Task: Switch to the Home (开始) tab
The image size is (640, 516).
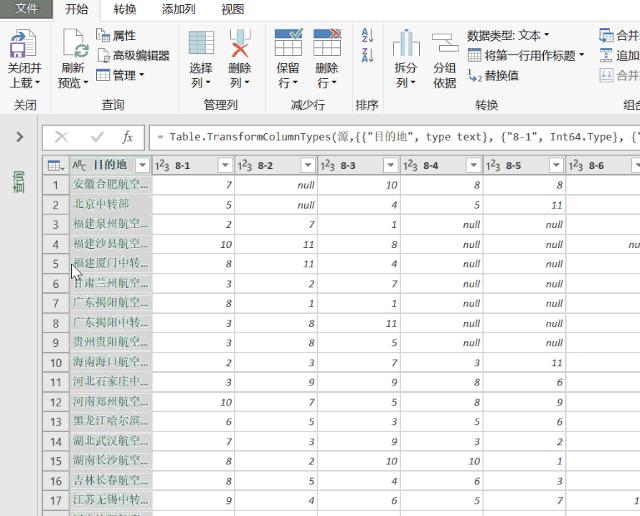Action: point(76,9)
